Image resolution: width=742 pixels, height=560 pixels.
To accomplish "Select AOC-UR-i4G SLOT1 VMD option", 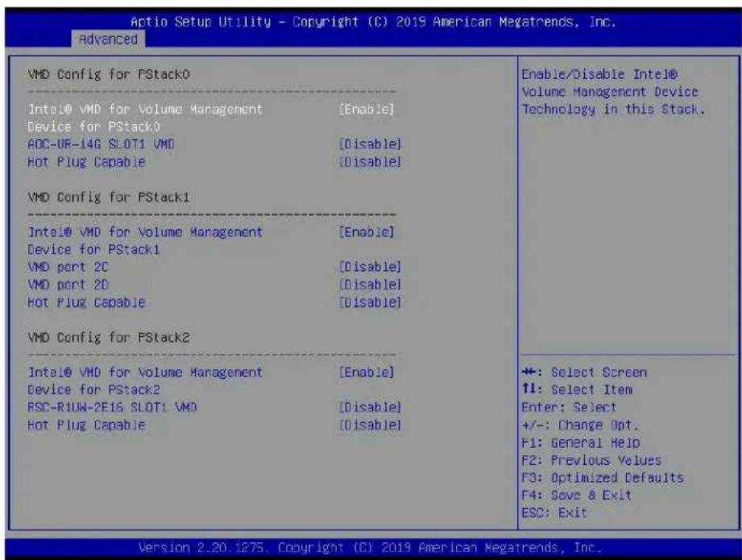I will point(101,144).
